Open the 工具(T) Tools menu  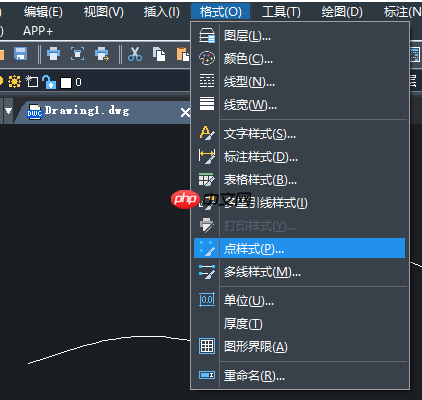pyautogui.click(x=281, y=12)
